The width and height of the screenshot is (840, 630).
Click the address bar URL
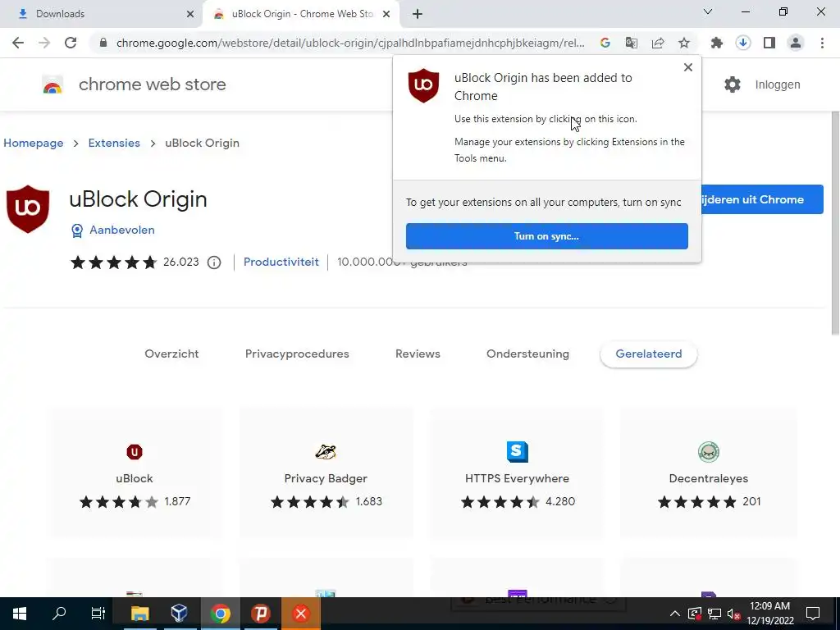pos(350,43)
